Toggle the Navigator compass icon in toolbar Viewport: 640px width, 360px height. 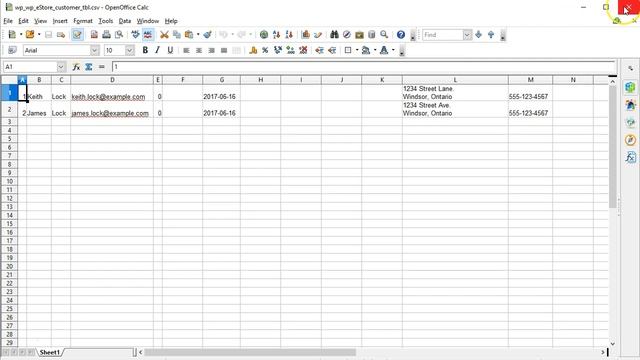[347, 35]
